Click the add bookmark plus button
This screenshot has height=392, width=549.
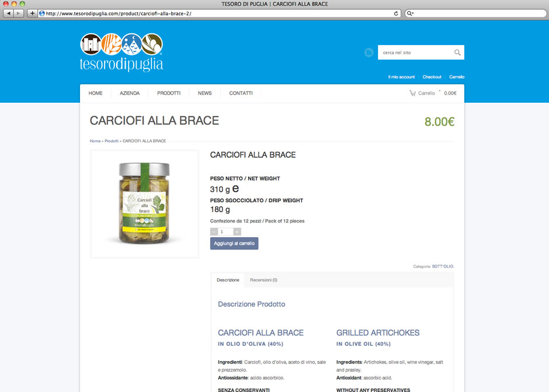coord(32,13)
